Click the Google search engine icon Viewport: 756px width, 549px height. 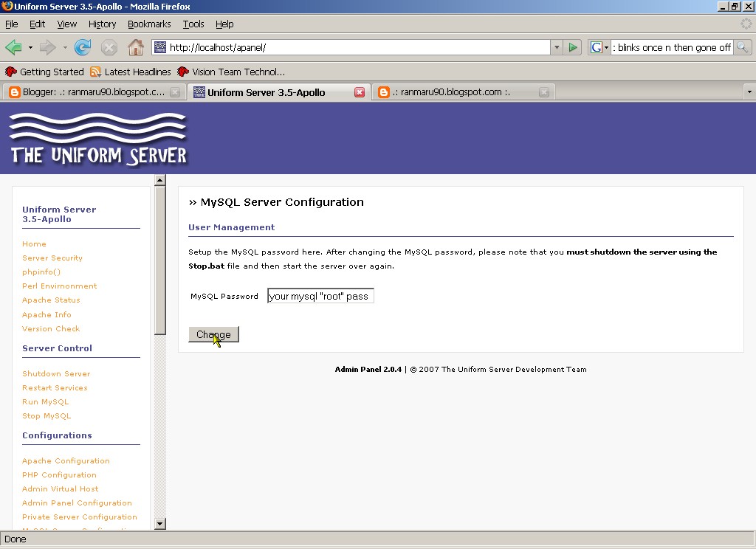click(597, 47)
